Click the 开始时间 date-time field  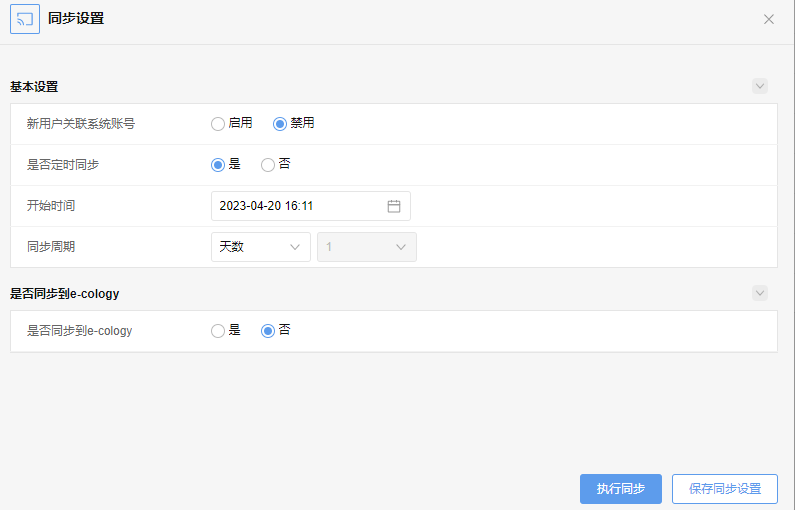(x=311, y=206)
